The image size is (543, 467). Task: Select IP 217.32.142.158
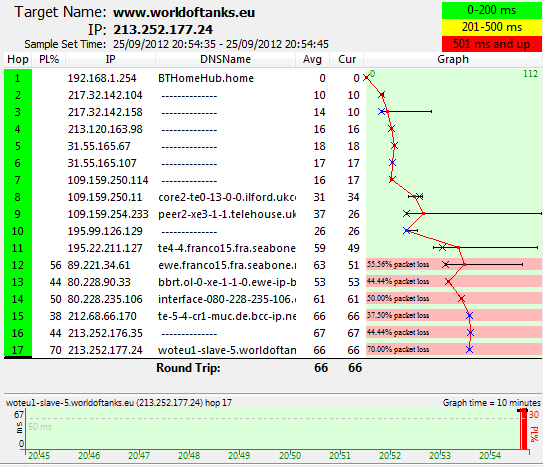[105, 112]
